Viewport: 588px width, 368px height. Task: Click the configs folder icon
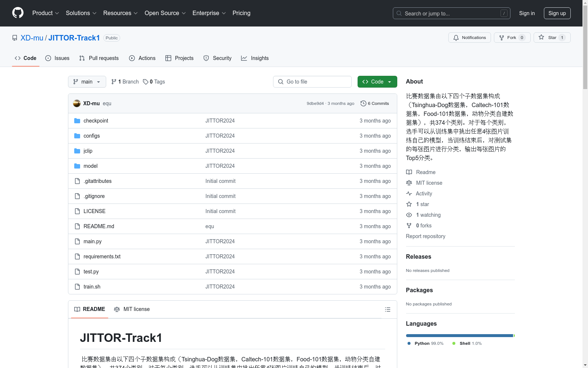tap(77, 136)
